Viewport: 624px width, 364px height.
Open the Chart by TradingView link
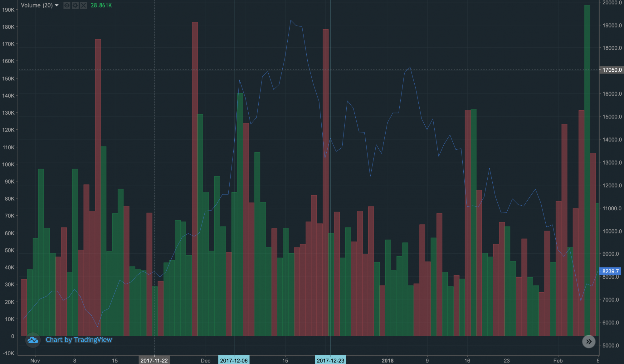pos(79,340)
